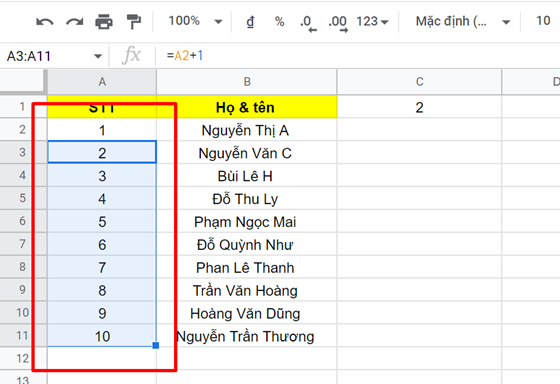
Task: Select row 11 header
Action: (22, 335)
